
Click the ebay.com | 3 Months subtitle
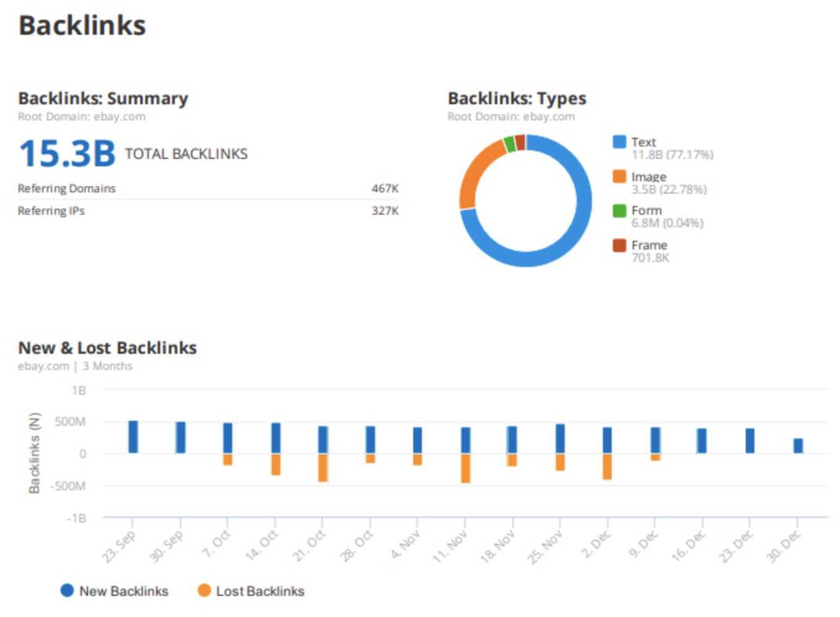75,366
